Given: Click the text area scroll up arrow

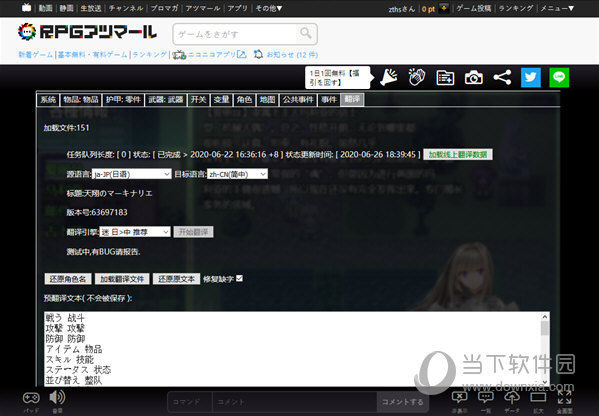Looking at the screenshot, I should [545, 317].
